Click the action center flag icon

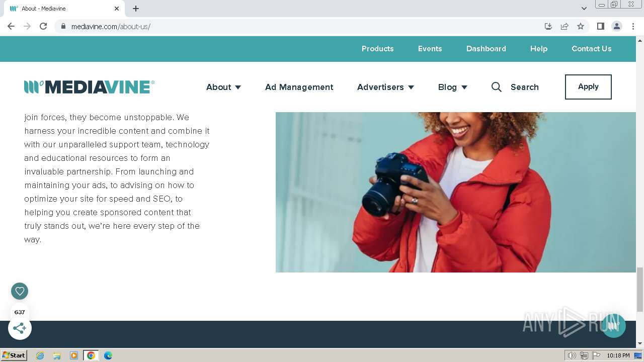pos(596,355)
